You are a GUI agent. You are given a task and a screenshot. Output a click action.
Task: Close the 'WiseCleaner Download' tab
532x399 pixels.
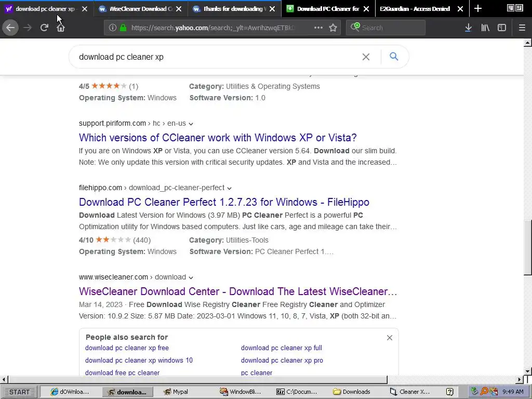[179, 9]
